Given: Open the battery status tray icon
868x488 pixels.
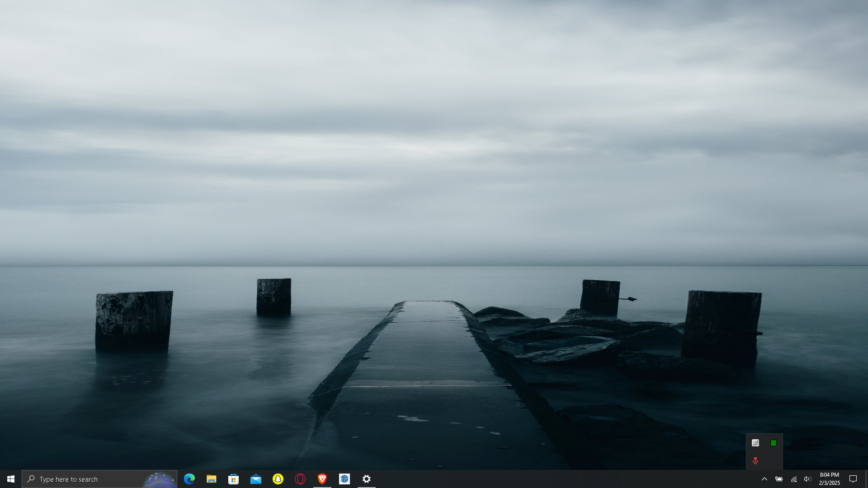Looking at the screenshot, I should coord(779,479).
